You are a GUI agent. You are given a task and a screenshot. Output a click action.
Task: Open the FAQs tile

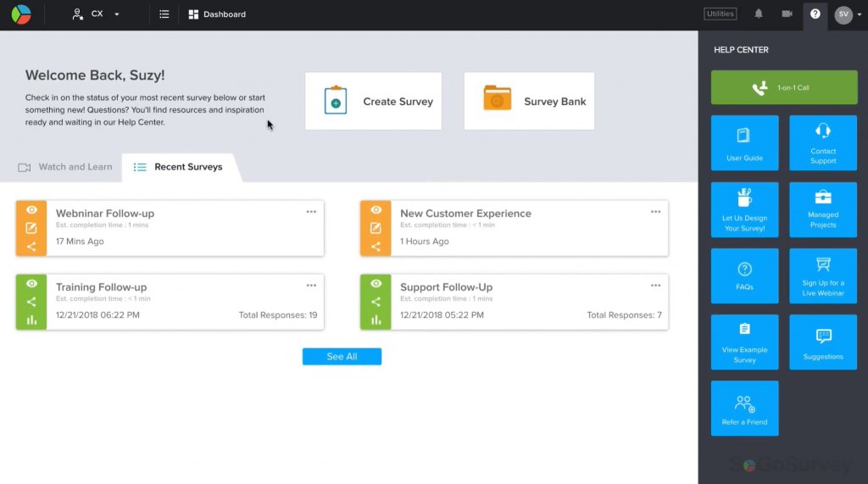[x=744, y=275]
